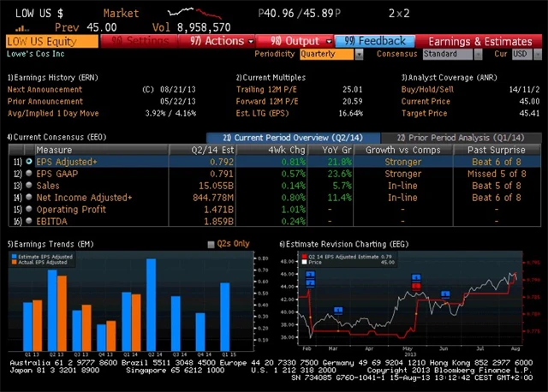The image size is (548, 392).
Task: Open 5) Earnings Trends (EM) section
Action: pyautogui.click(x=51, y=244)
